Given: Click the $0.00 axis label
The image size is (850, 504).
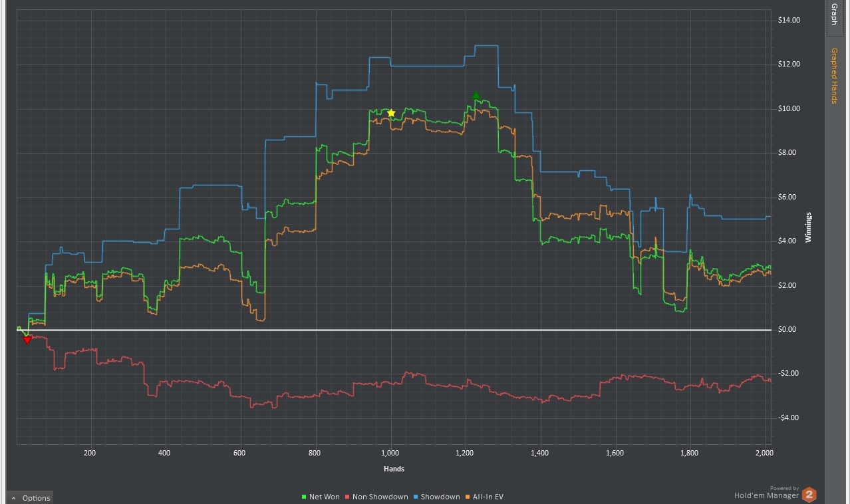Looking at the screenshot, I should click(787, 330).
